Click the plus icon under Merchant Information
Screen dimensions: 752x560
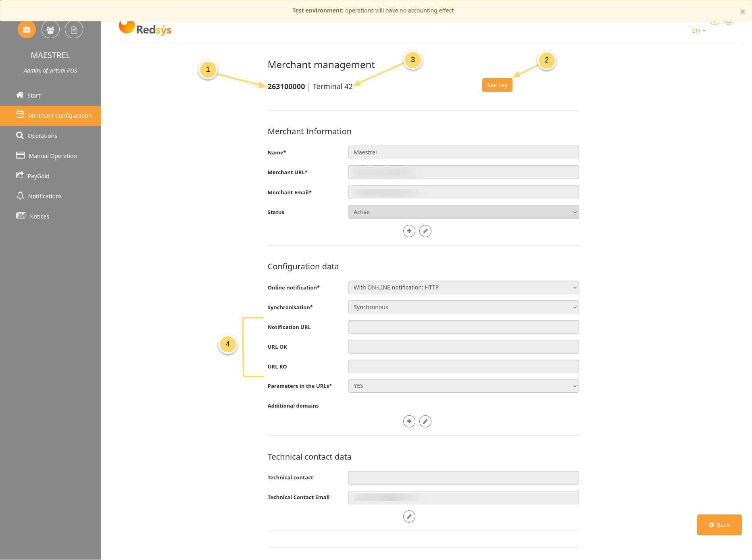click(409, 231)
